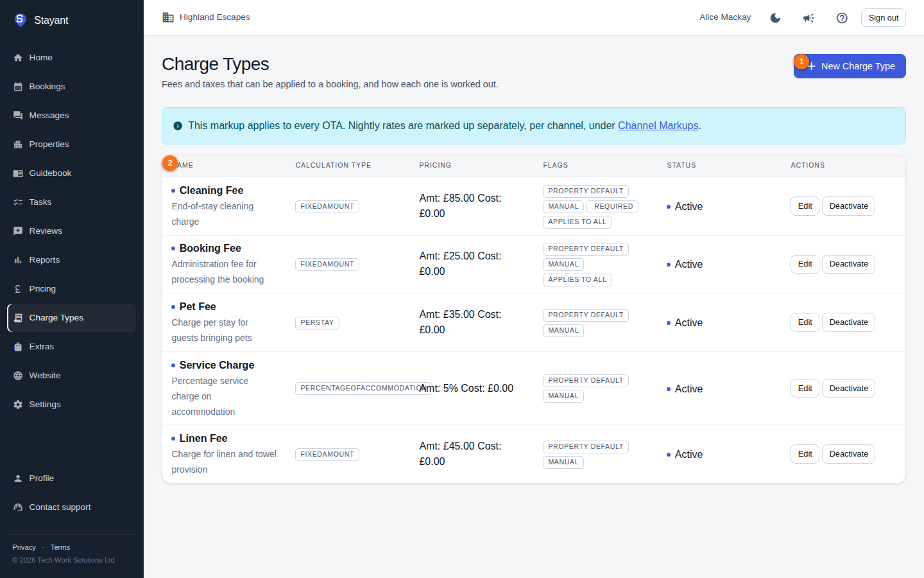The height and width of the screenshot is (578, 924).
Task: Deactivate the Cleaning Fee charge
Action: (848, 206)
